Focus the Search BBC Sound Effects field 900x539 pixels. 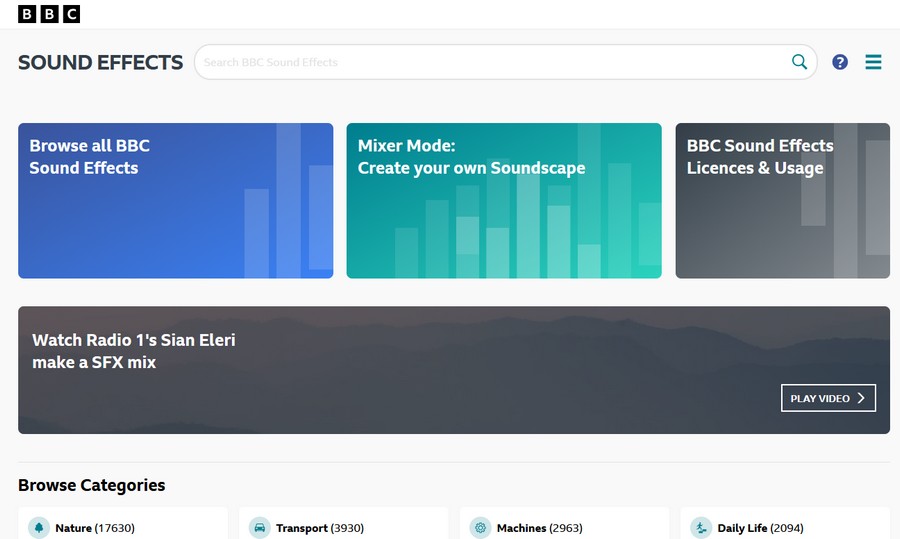pyautogui.click(x=490, y=62)
